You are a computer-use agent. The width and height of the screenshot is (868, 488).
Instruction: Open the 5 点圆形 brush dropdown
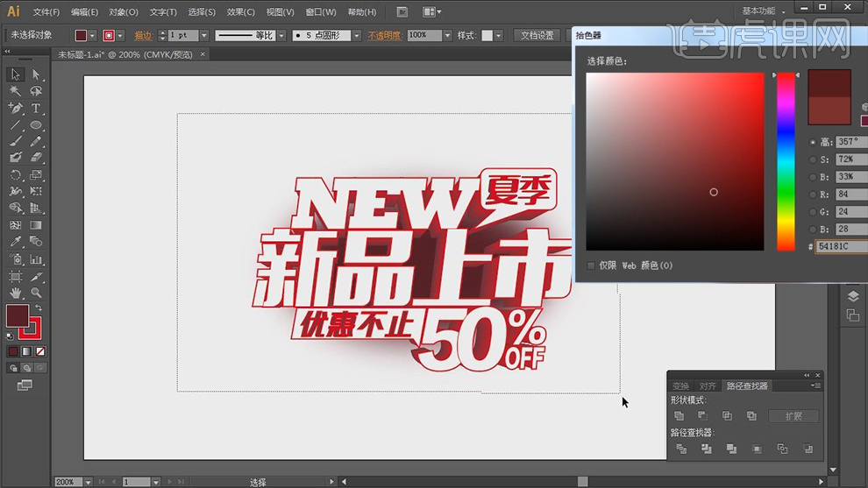tap(357, 36)
